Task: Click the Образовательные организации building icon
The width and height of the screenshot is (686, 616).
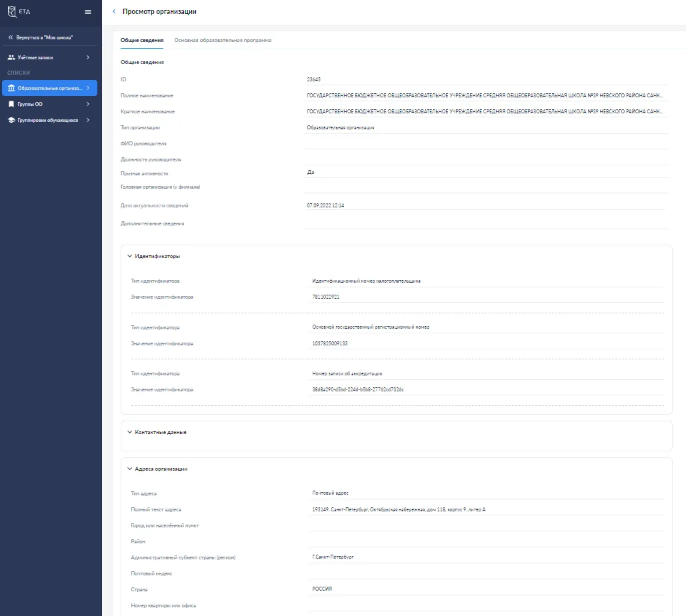Action: pyautogui.click(x=11, y=88)
